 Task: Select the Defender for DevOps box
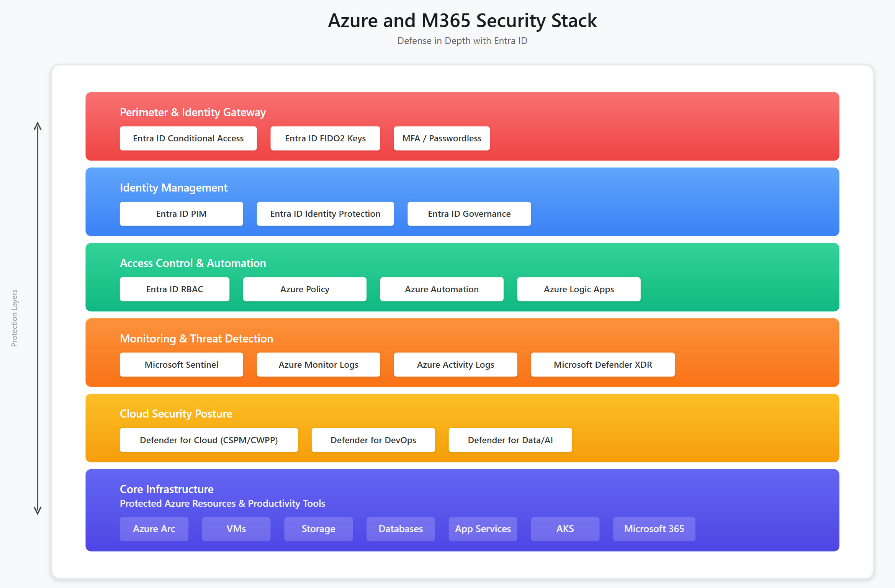(x=373, y=440)
